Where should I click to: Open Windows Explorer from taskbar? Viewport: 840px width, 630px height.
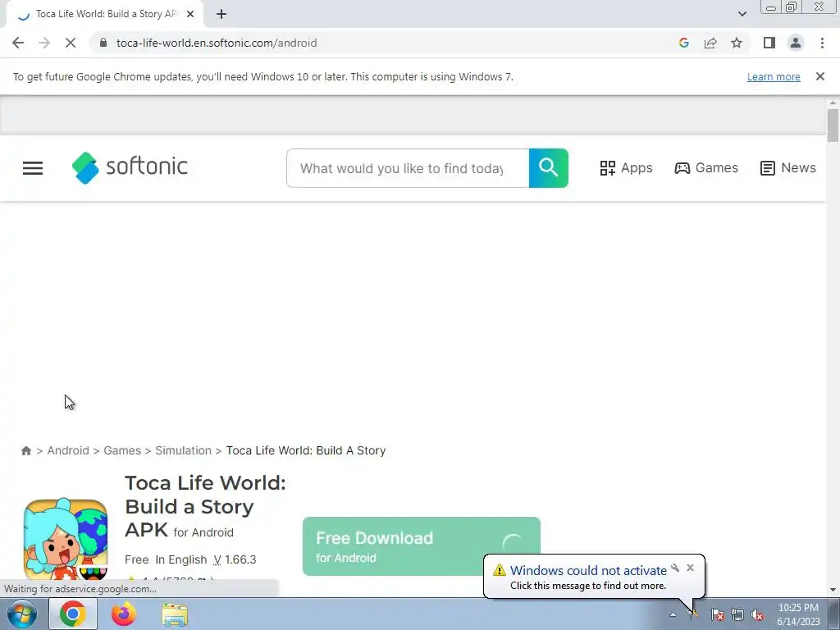click(175, 614)
